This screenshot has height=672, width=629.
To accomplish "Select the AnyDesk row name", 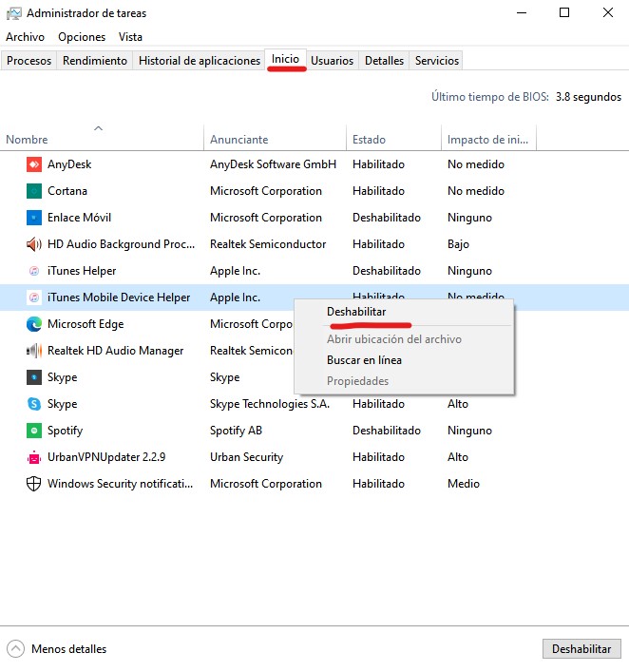I will pyautogui.click(x=69, y=164).
